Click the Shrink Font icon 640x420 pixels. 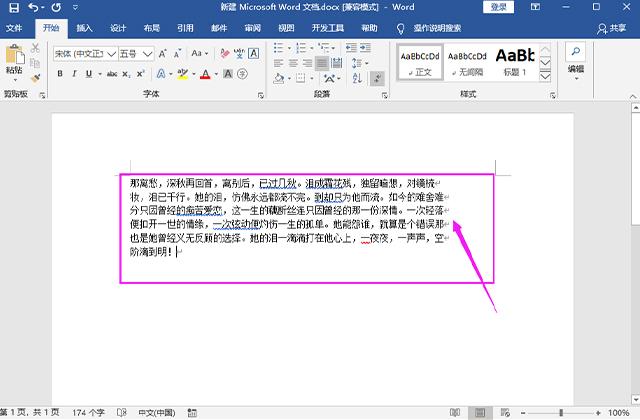tap(178, 53)
